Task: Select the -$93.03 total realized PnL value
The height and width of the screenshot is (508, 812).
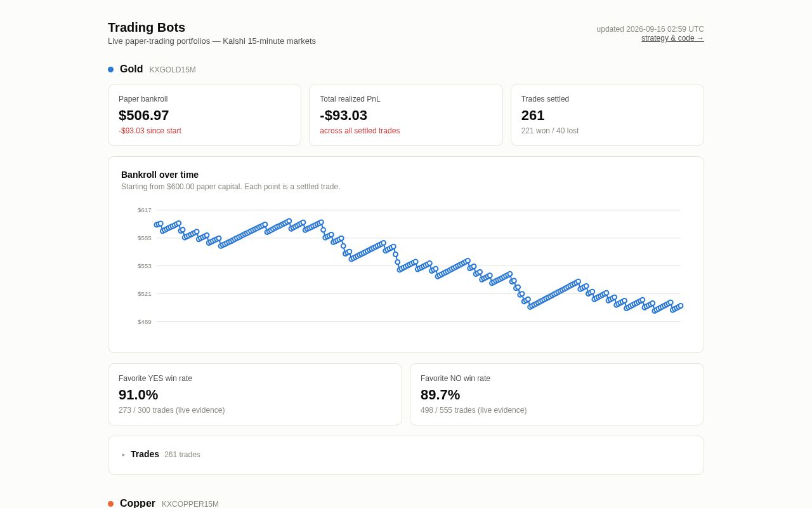Action: [x=343, y=116]
